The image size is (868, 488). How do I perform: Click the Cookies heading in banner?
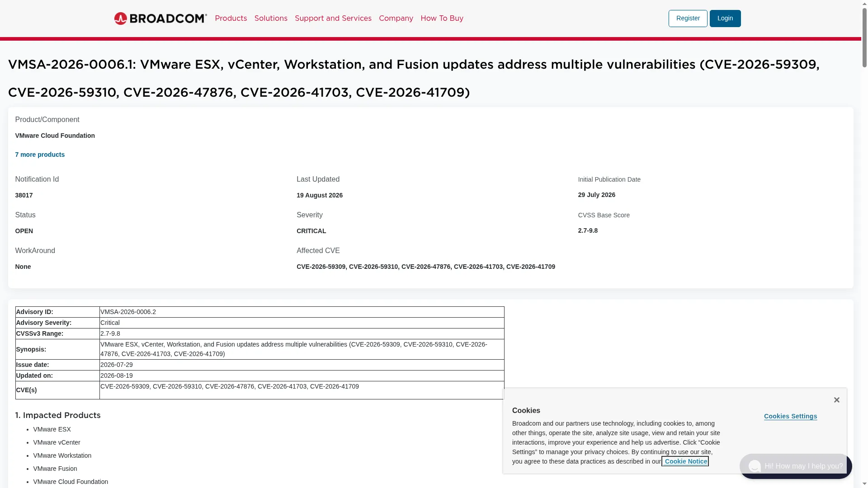tap(526, 411)
